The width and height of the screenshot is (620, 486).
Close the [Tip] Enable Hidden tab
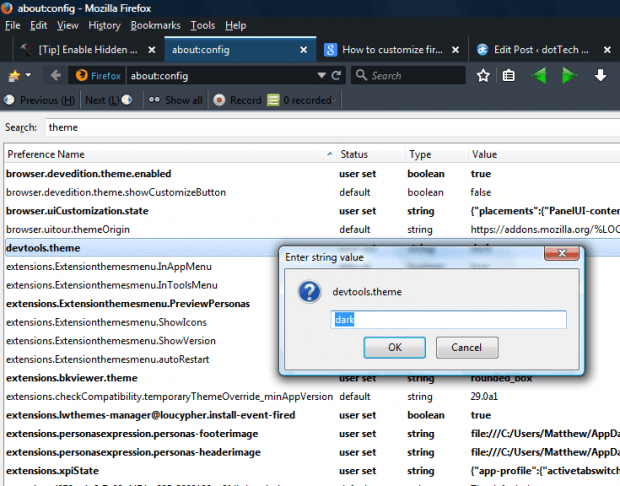click(151, 50)
